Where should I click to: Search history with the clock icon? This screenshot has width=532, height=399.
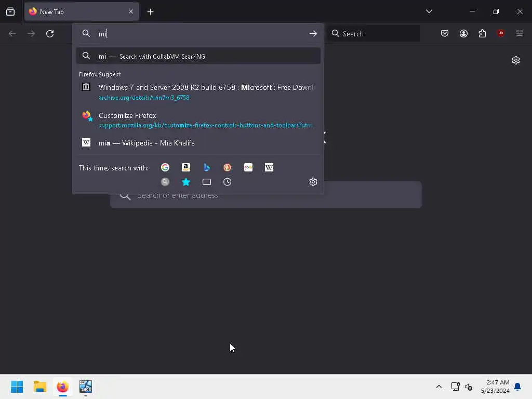[228, 182]
